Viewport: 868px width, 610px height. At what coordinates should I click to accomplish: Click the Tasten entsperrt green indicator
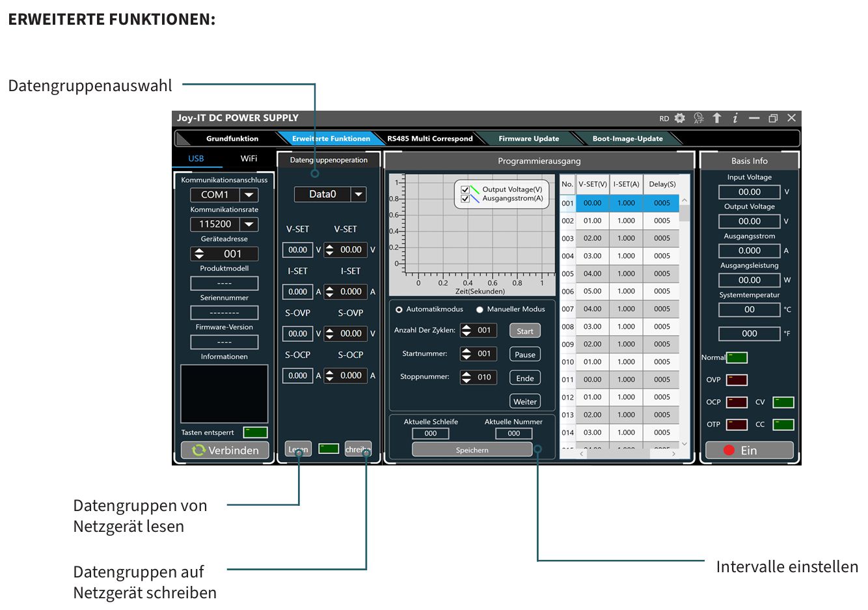pos(255,432)
